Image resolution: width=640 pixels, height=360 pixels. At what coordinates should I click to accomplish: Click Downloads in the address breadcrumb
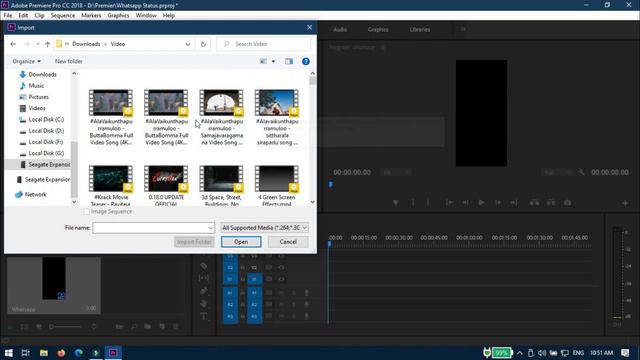coord(86,44)
